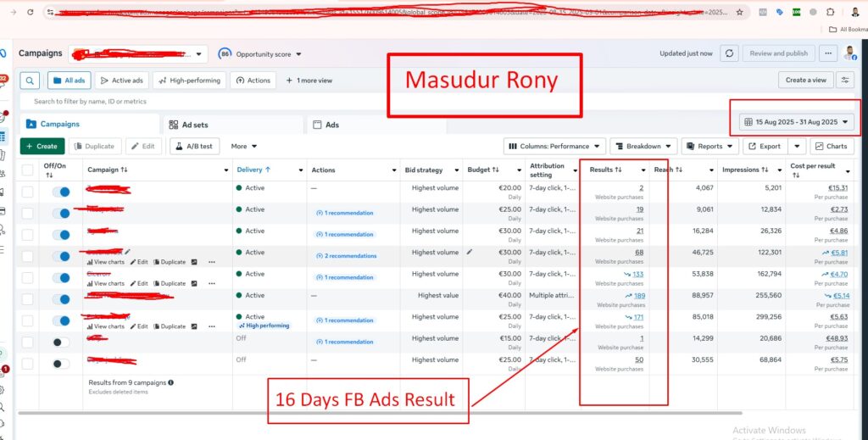The height and width of the screenshot is (440, 868).
Task: Click the three-dot button beside Review and publish
Action: (x=828, y=53)
